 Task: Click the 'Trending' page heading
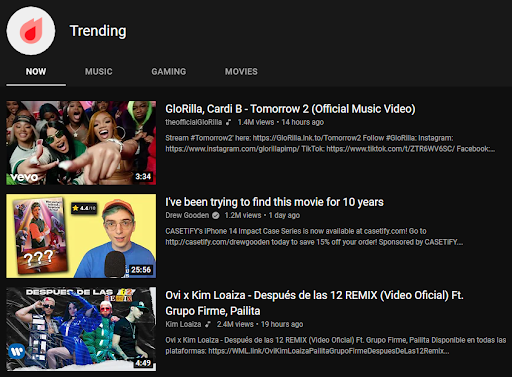pos(98,31)
